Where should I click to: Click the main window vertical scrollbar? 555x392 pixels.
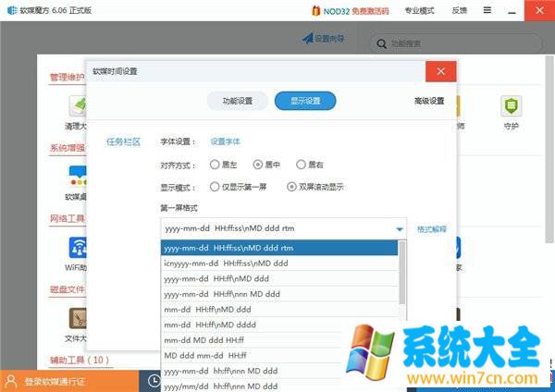point(549,149)
